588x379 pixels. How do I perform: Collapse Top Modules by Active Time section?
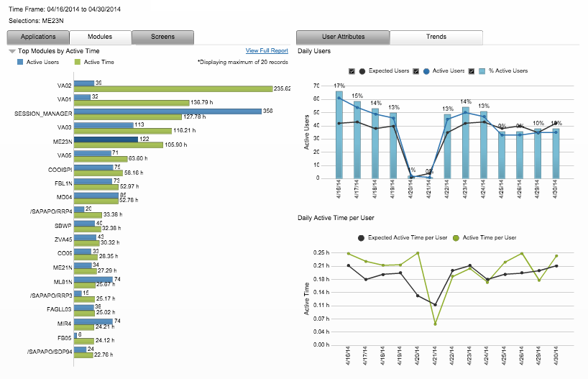click(12, 52)
